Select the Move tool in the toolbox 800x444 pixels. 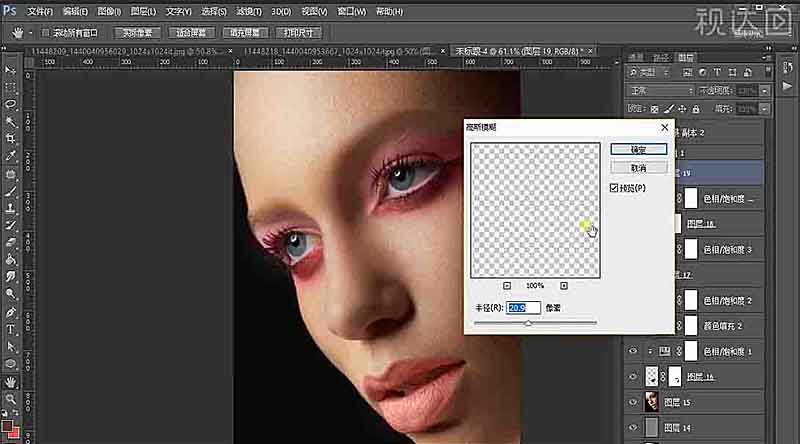[10, 70]
